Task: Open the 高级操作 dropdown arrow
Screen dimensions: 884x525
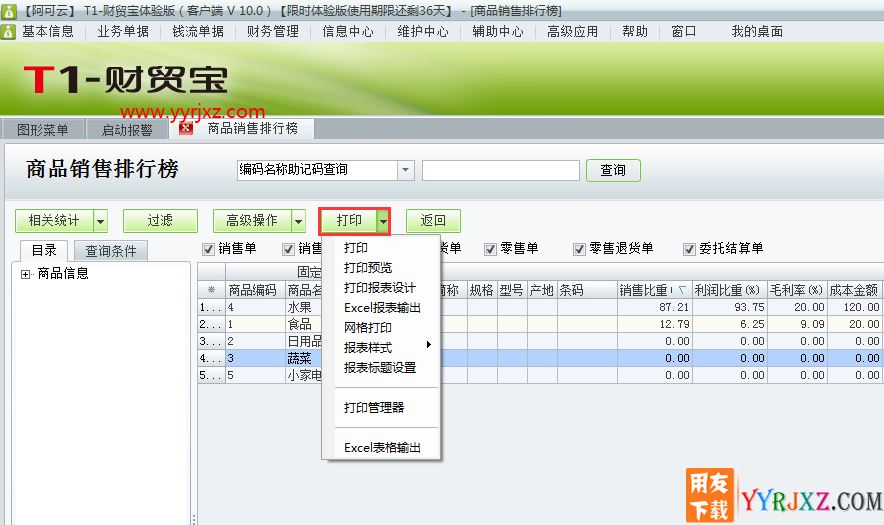Action: (x=298, y=221)
